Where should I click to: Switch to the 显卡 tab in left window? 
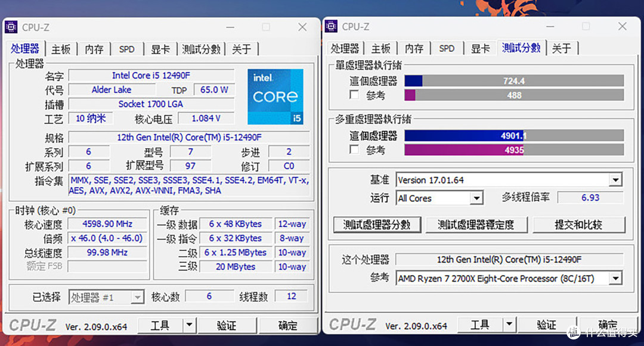[160, 49]
